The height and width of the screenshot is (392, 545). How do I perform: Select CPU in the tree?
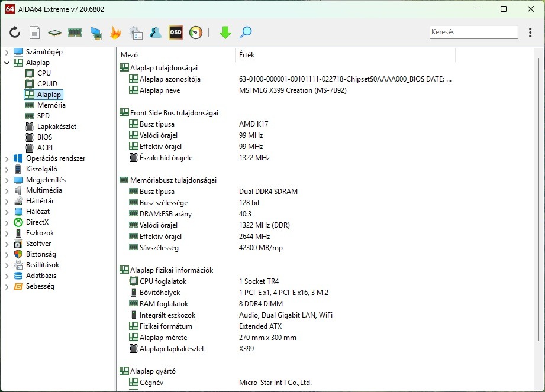[44, 73]
